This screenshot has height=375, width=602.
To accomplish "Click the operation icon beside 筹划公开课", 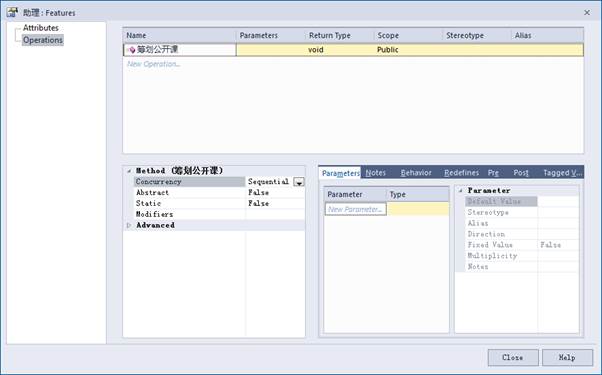I will [x=132, y=50].
